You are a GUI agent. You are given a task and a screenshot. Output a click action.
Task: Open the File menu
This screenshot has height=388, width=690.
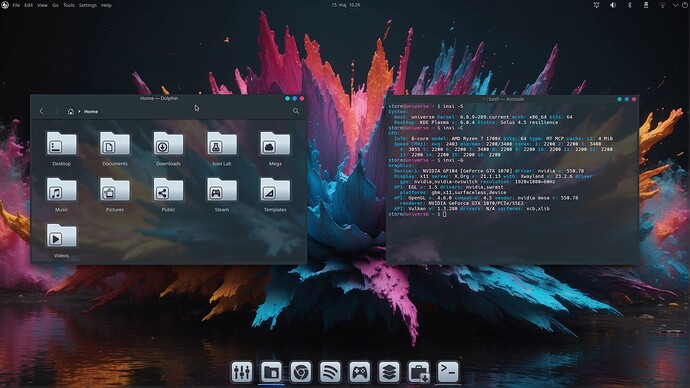[16, 5]
